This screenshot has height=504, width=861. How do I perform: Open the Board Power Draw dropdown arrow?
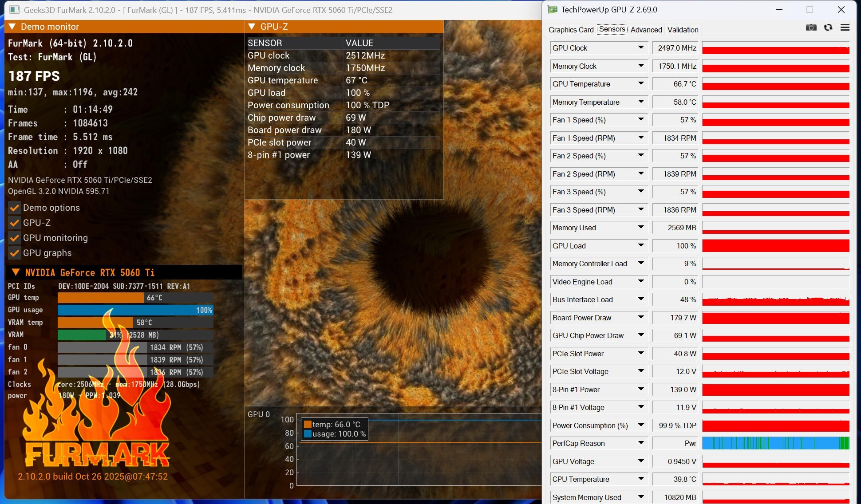[x=641, y=317]
